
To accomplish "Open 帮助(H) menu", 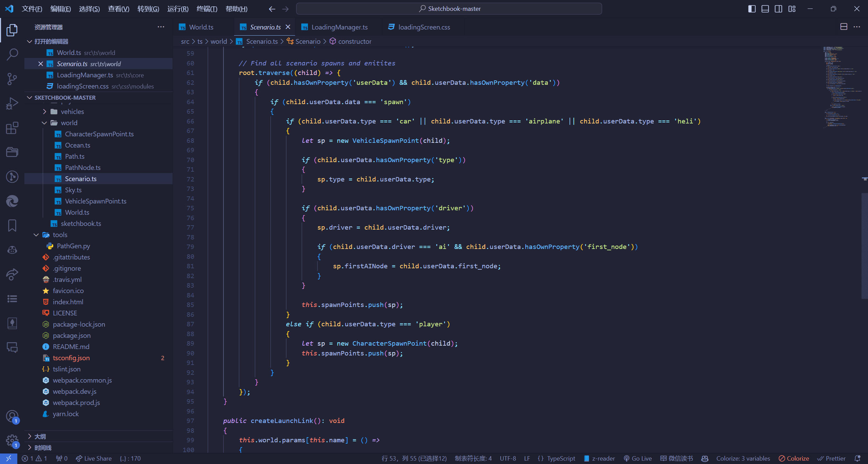I will click(x=236, y=9).
